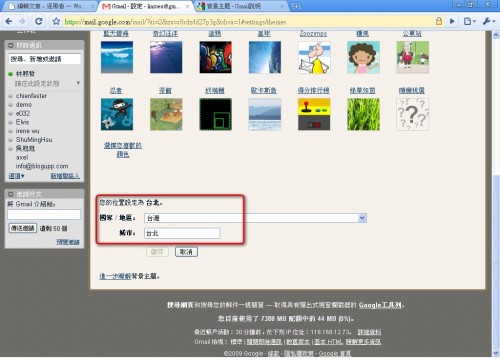Select the joystick arcade theme thumbnail
500x360 pixels.
(x=314, y=114)
